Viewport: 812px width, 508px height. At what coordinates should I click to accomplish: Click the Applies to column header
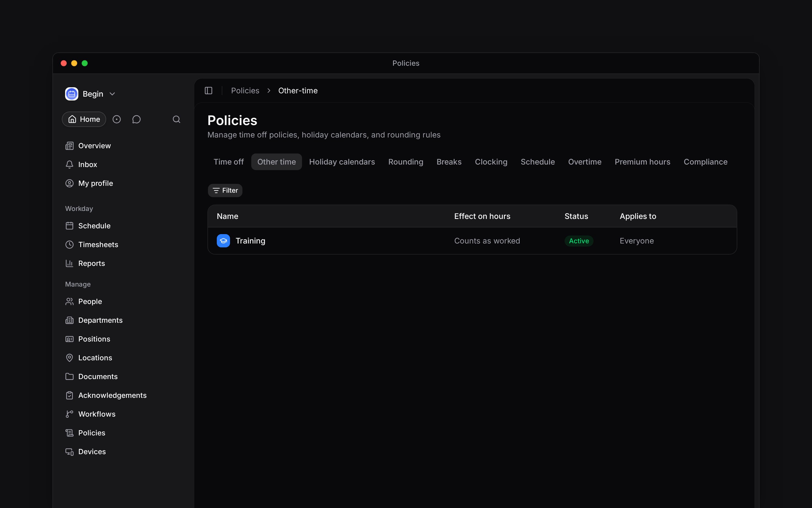click(638, 216)
